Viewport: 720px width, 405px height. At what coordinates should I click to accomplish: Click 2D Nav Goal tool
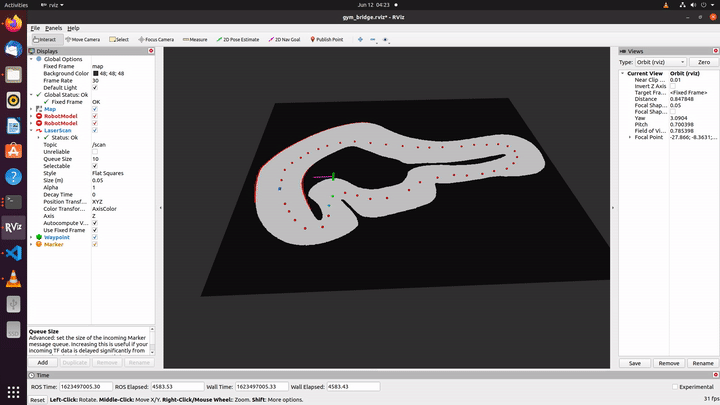click(x=284, y=39)
